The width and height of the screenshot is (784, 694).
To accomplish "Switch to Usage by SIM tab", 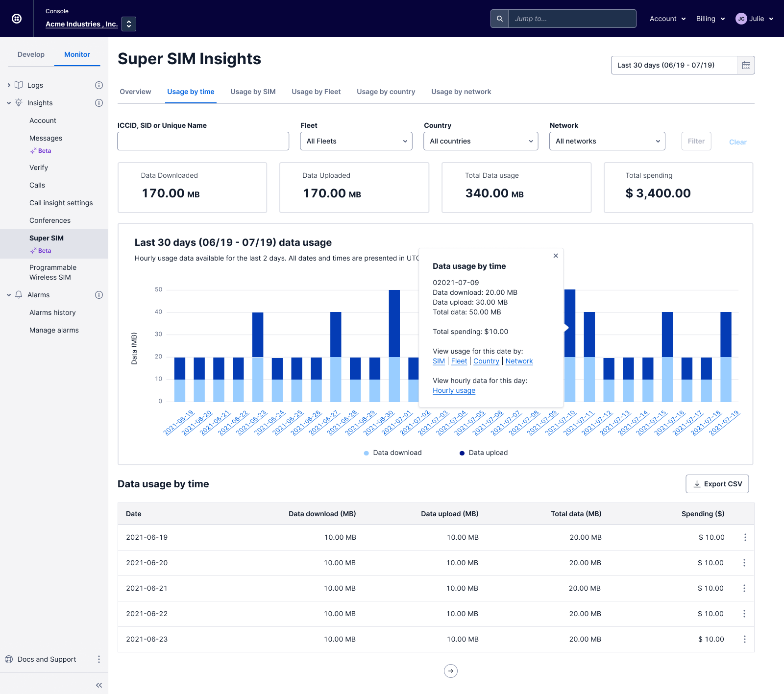I will point(253,92).
